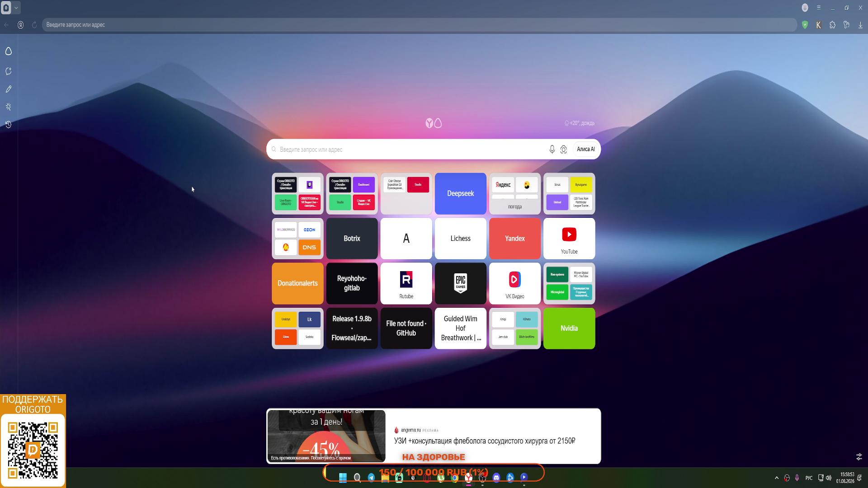Screen dimensions: 868x488
Task: Click the Windows taskbar search icon
Action: (x=357, y=478)
